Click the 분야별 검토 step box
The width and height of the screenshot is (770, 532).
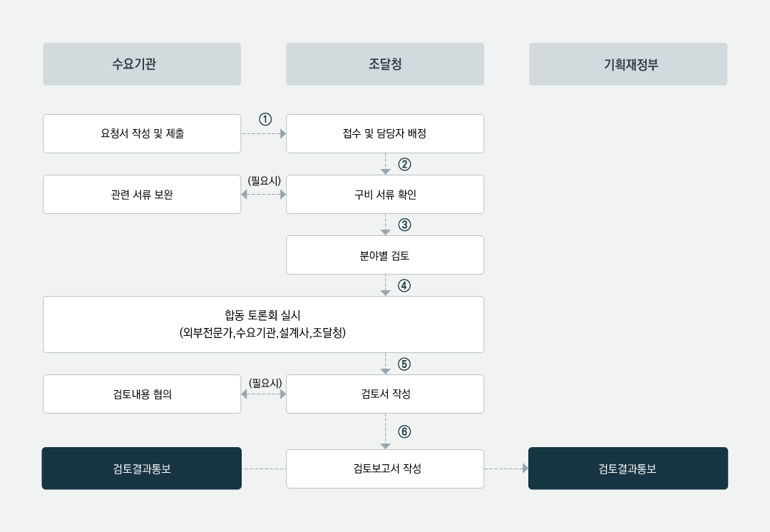pos(385,255)
